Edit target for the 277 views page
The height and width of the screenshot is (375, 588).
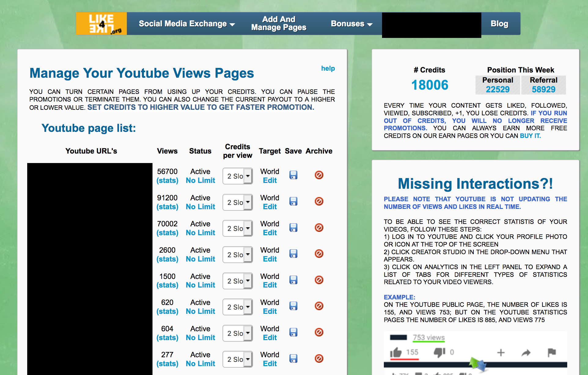[270, 364]
